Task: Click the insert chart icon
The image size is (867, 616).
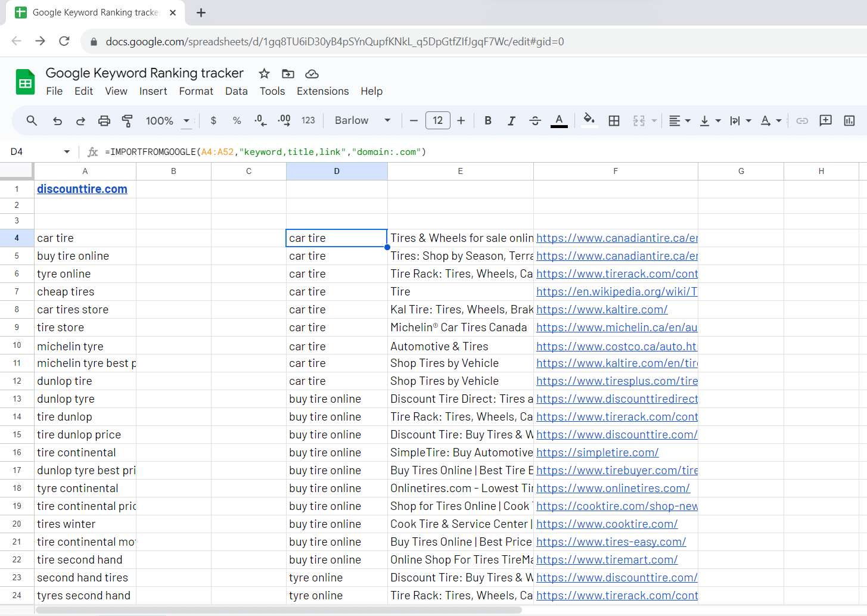Action: 849,121
